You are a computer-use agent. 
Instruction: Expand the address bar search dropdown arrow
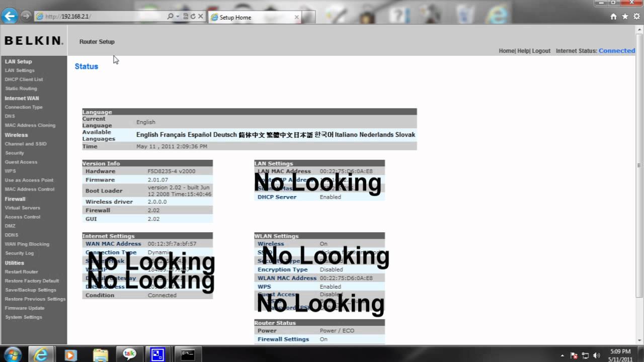178,17
